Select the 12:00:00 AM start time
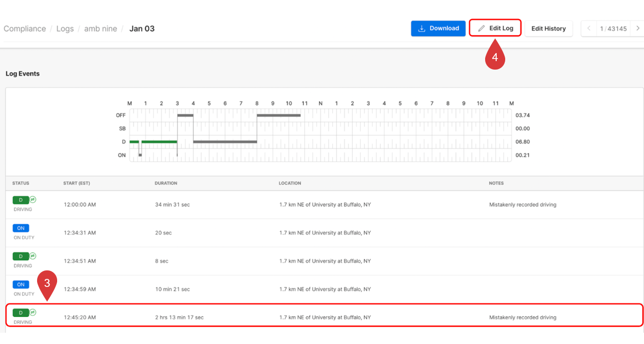 coord(80,205)
